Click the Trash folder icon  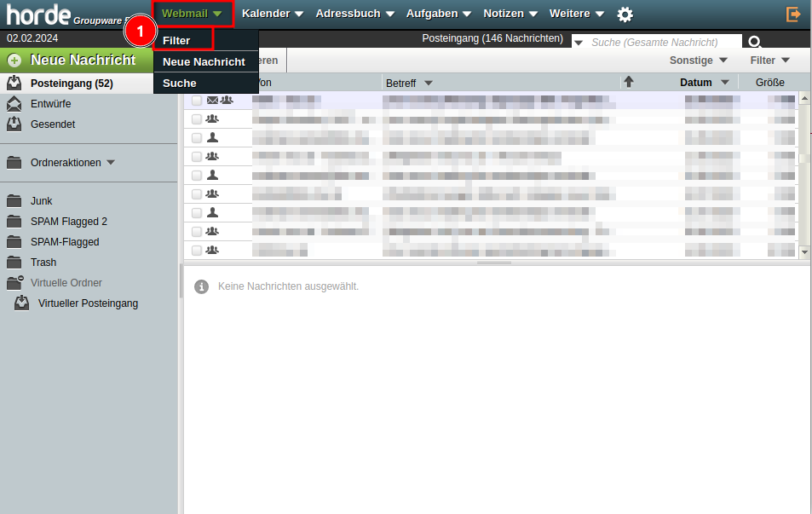pos(14,263)
